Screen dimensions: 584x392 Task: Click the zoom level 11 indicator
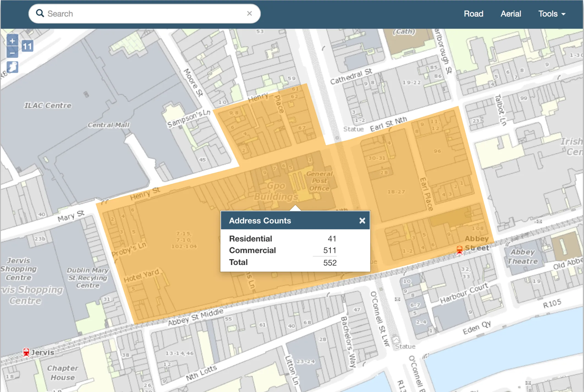click(27, 46)
